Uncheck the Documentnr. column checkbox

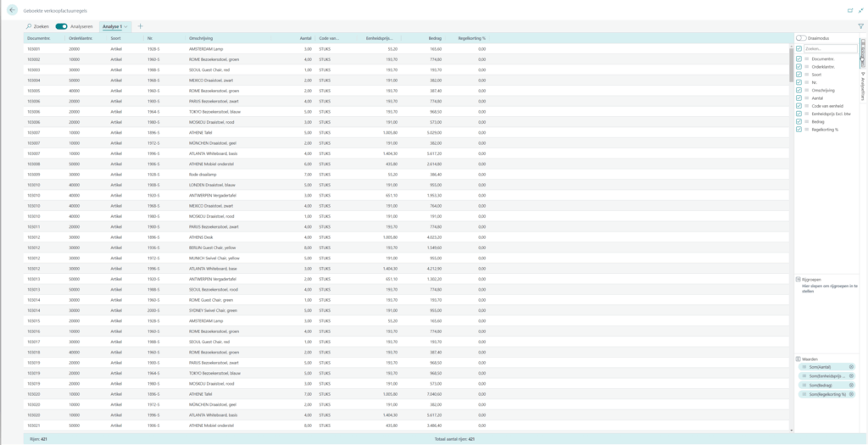798,59
